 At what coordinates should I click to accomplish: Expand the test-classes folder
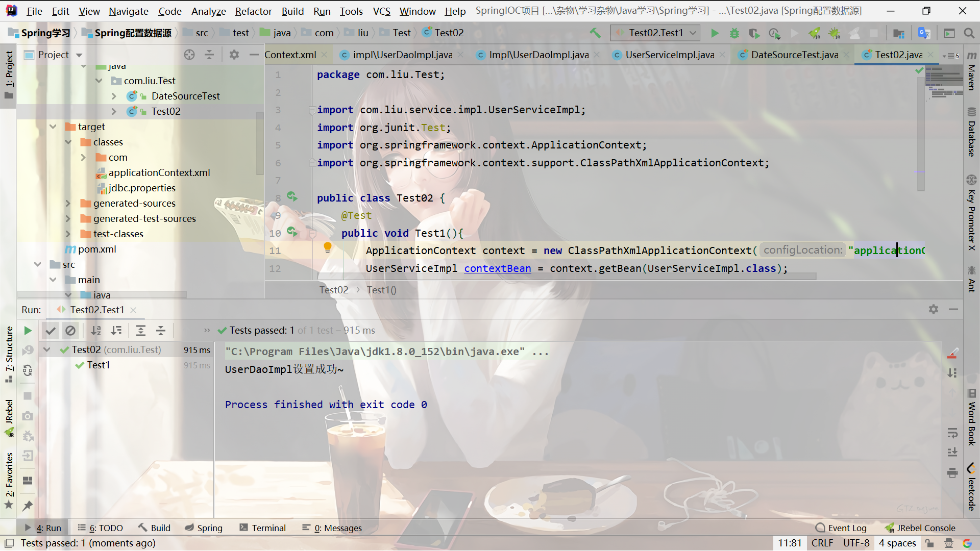pyautogui.click(x=68, y=234)
